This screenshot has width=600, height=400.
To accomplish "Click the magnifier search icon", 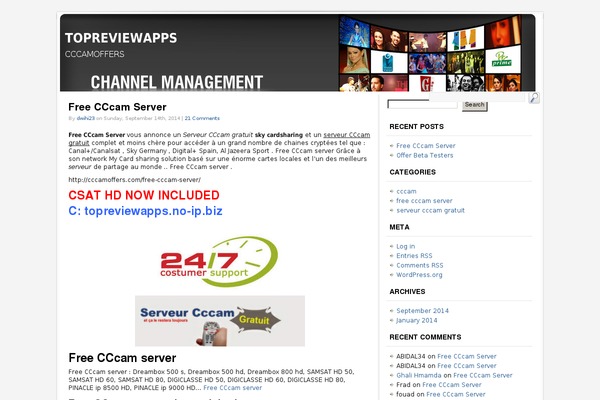I will (x=534, y=98).
